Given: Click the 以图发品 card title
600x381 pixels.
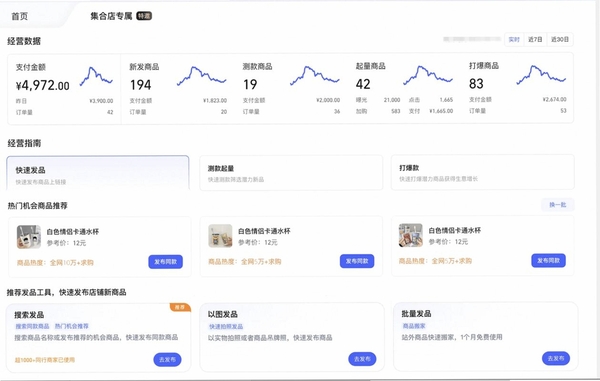Looking at the screenshot, I should point(223,314).
